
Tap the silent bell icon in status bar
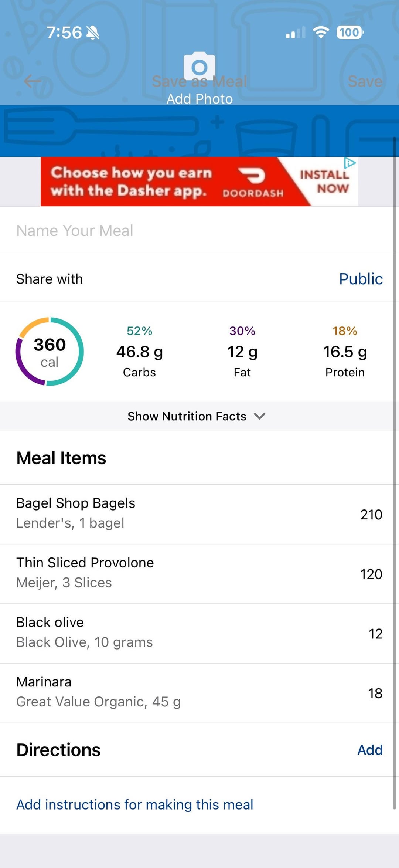[x=93, y=33]
